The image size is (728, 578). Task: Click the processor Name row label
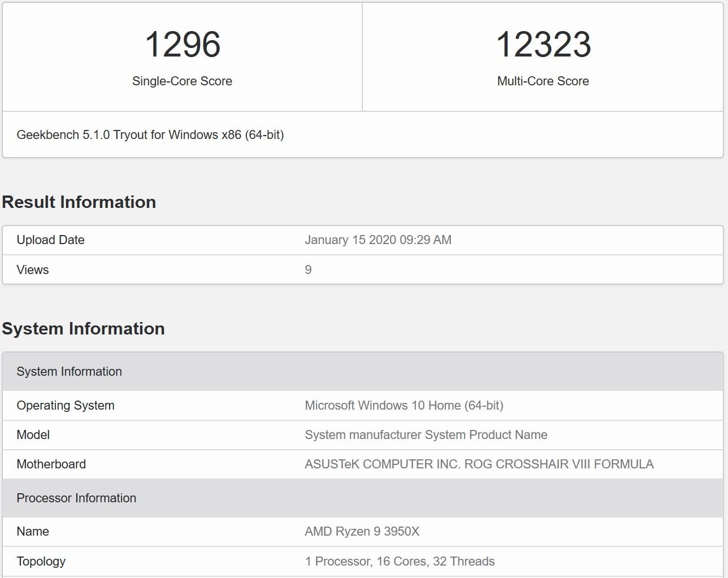pos(33,531)
